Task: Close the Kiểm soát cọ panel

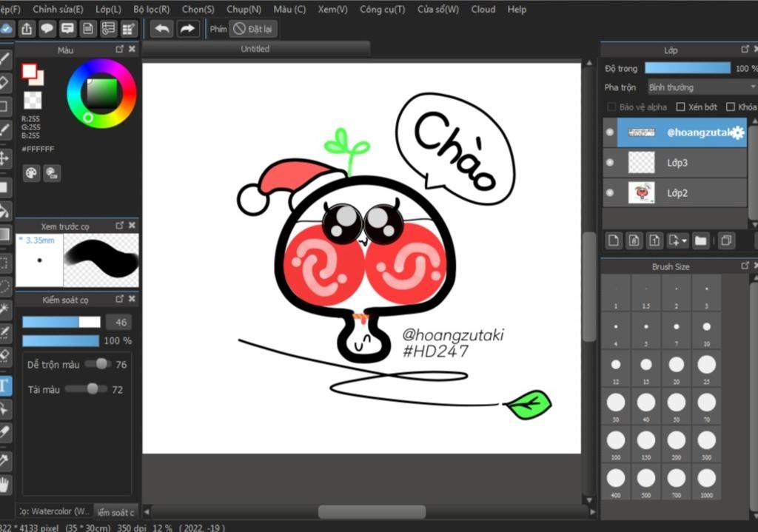Action: [132, 299]
